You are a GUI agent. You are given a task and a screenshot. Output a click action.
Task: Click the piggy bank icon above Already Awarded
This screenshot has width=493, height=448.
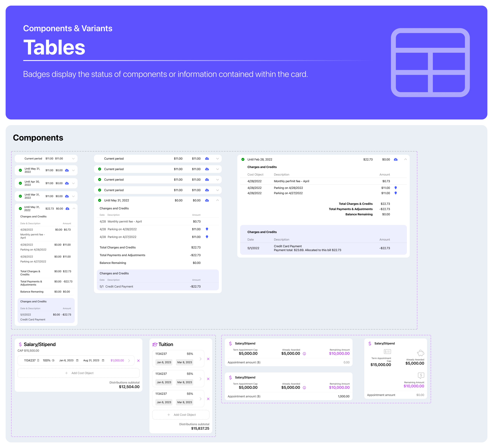click(x=420, y=353)
